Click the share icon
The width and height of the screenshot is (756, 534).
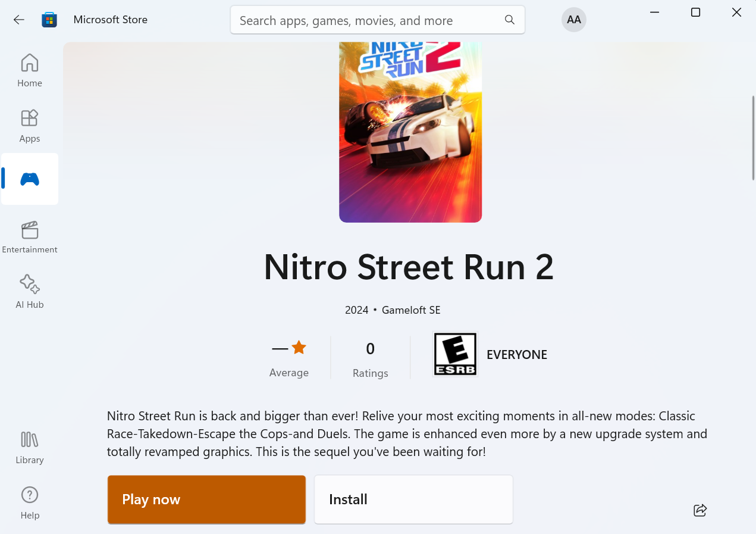(x=700, y=510)
